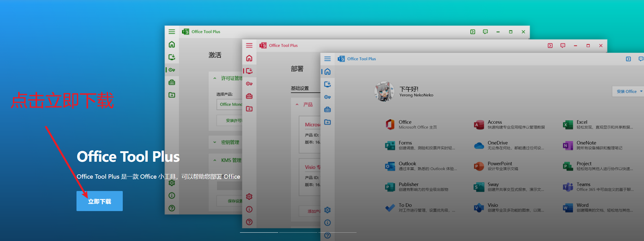Open command box icon in red window title bar

[550, 45]
